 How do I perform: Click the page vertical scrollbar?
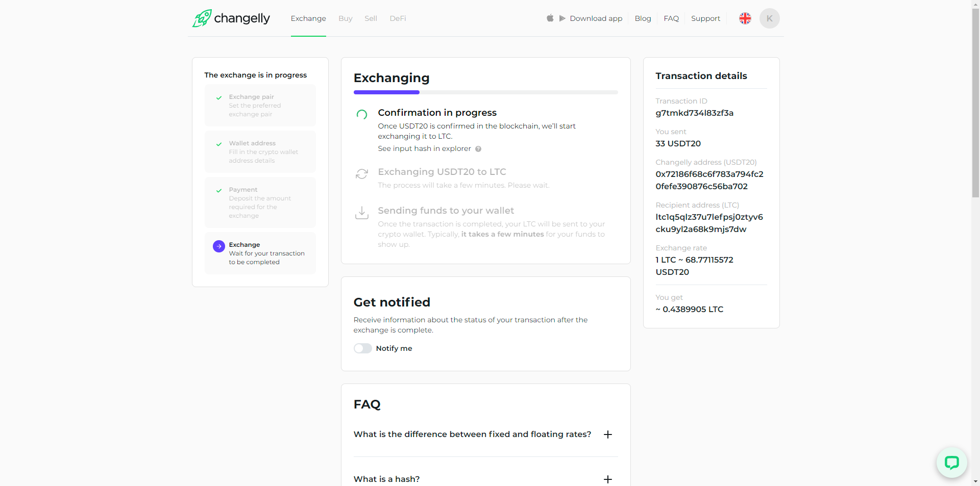click(x=975, y=102)
